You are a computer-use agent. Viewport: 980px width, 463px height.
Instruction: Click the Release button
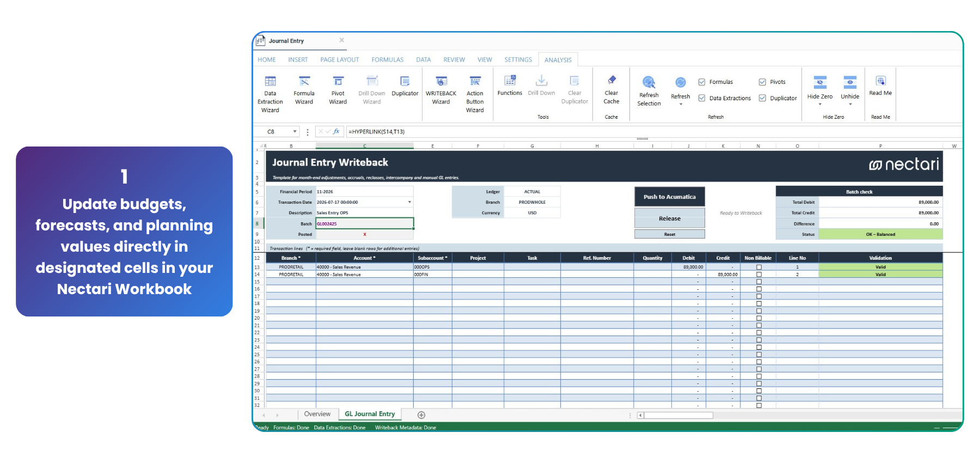(x=670, y=218)
